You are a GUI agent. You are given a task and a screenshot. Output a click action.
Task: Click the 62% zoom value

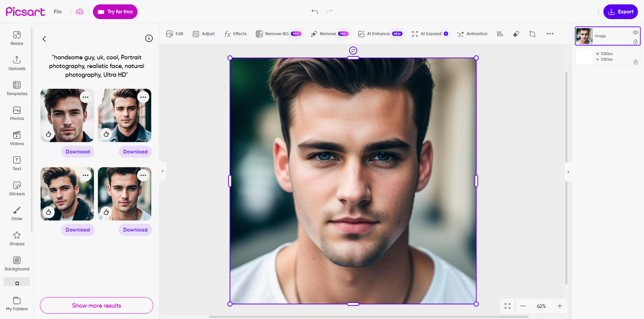click(541, 306)
